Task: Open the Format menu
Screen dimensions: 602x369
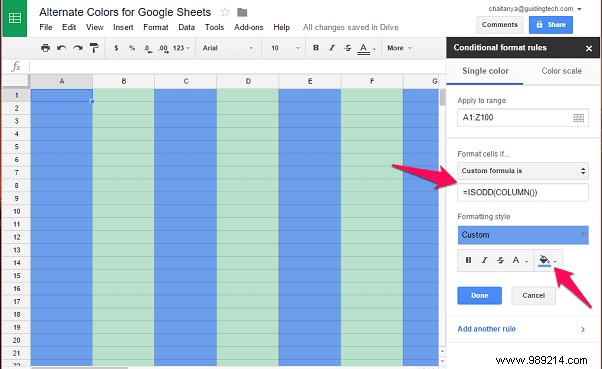Action: click(x=156, y=27)
